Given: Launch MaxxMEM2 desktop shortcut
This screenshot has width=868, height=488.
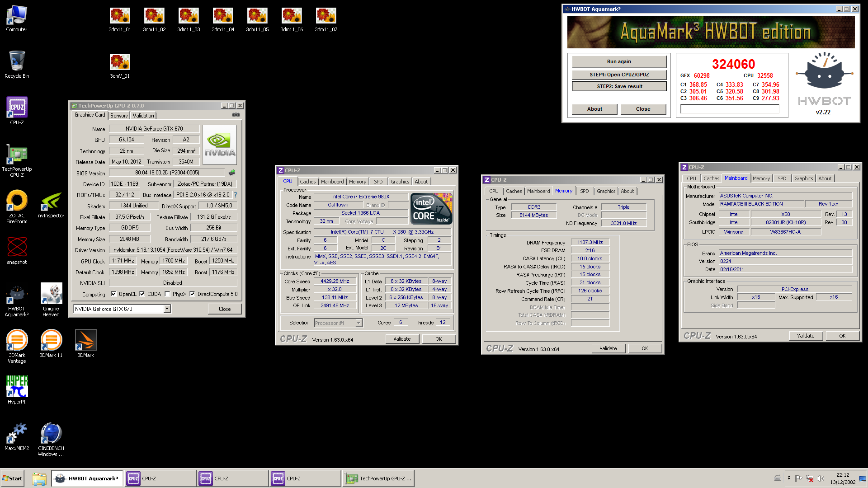Looking at the screenshot, I should (x=17, y=436).
